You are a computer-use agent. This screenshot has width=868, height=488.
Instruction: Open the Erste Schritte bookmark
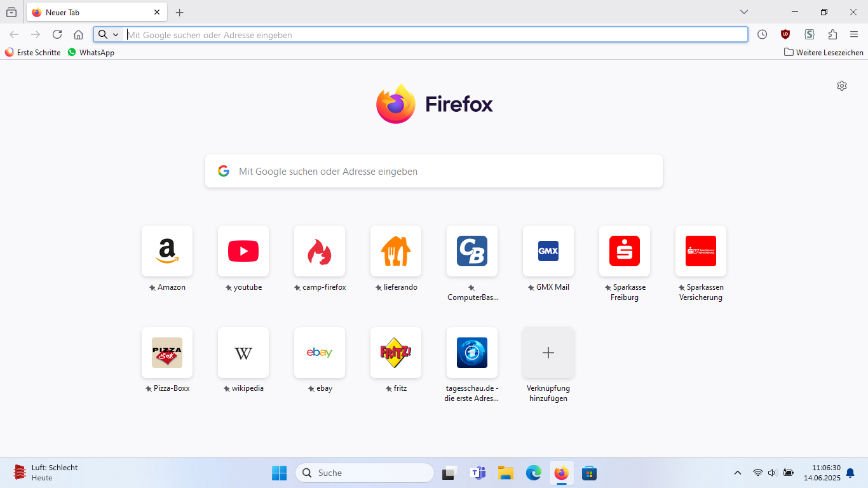[x=32, y=52]
